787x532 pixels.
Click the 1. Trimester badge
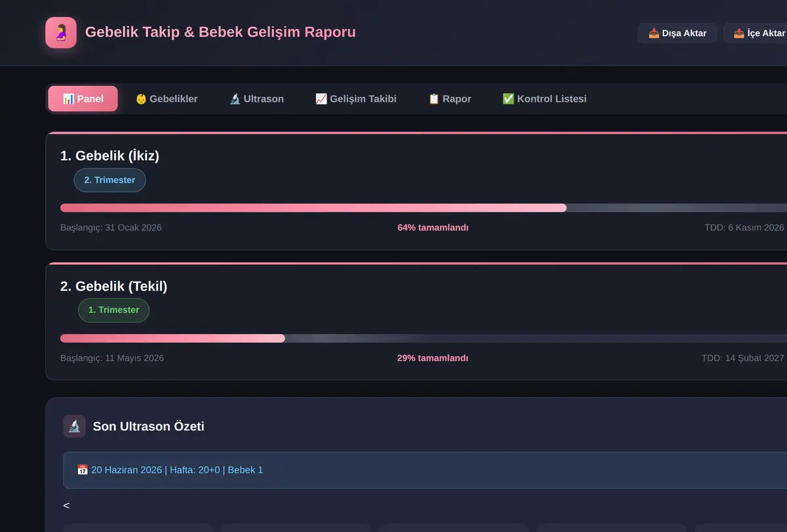[x=114, y=310]
